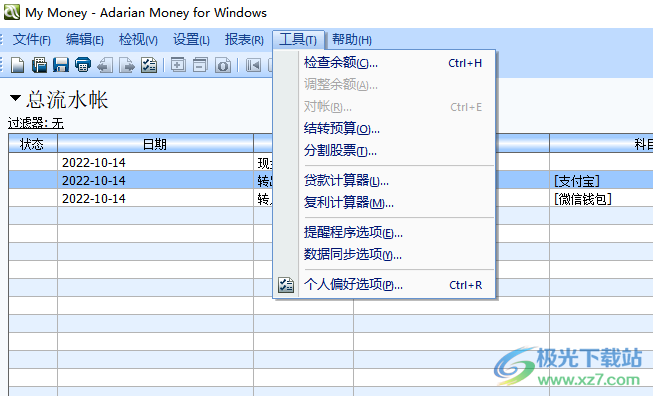The image size is (653, 396).
Task: Open 复利计算器(M)... compound interest calculator
Action: [384, 203]
